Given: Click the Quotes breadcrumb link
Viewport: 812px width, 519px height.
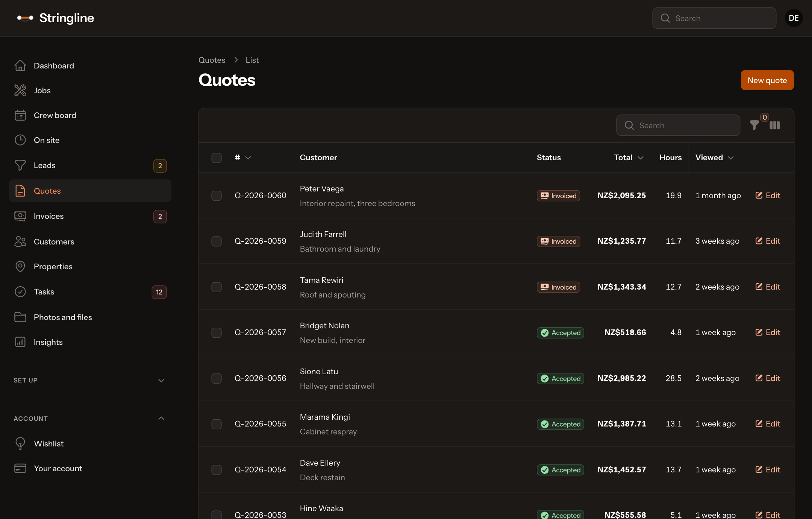Looking at the screenshot, I should pos(212,60).
